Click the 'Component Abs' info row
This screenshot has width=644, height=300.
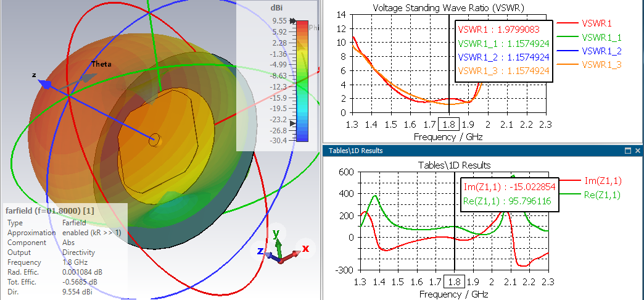click(x=41, y=243)
